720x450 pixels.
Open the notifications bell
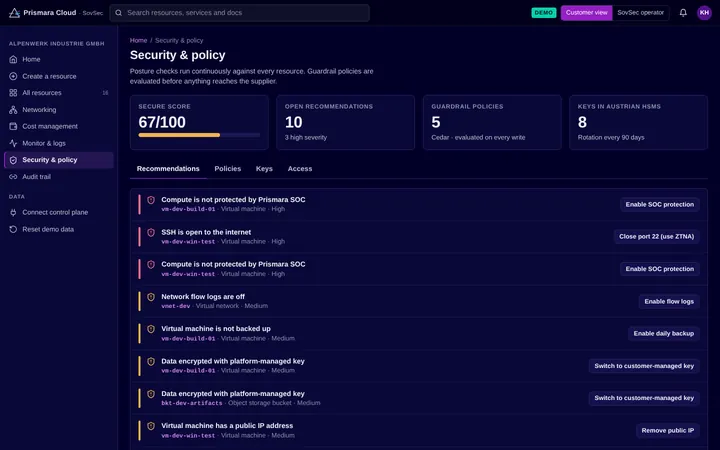[683, 13]
